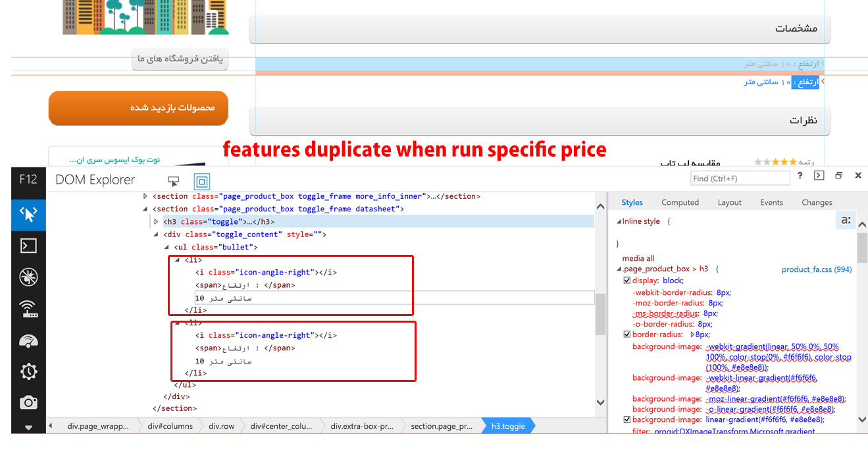The width and height of the screenshot is (868, 455).
Task: Open the UI Responsiveness gauge tool
Action: tap(28, 340)
